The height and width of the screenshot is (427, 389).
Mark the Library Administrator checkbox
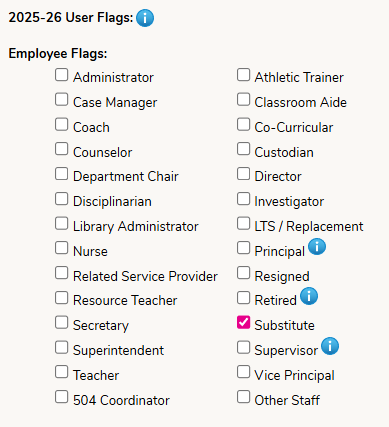click(62, 223)
